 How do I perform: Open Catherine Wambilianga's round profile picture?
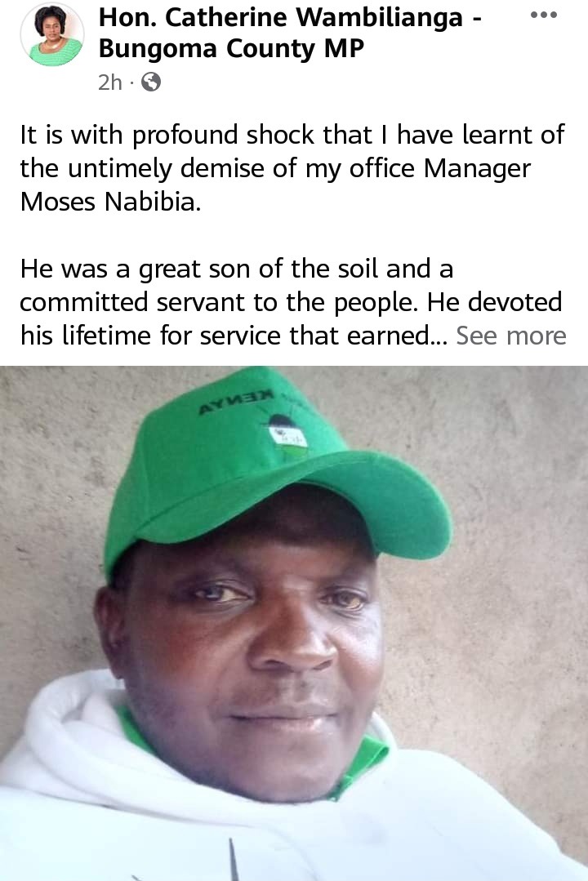pos(51,34)
